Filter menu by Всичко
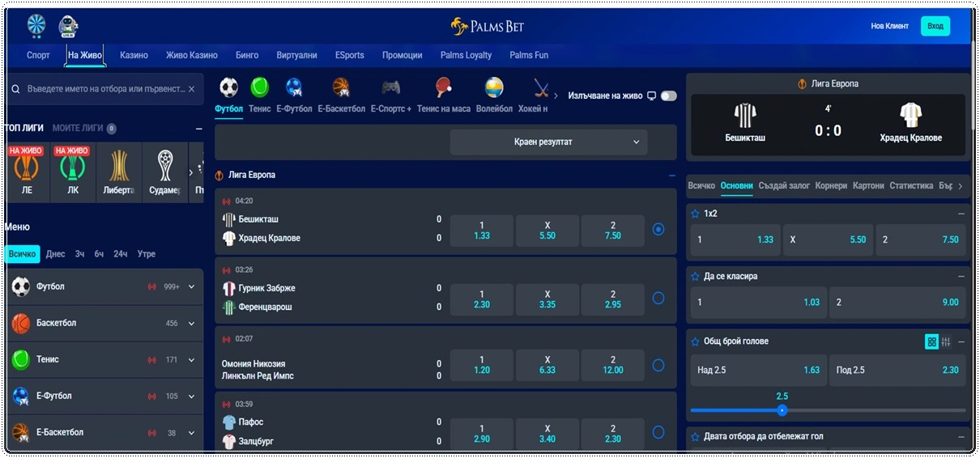The height and width of the screenshot is (458, 980). pyautogui.click(x=23, y=254)
